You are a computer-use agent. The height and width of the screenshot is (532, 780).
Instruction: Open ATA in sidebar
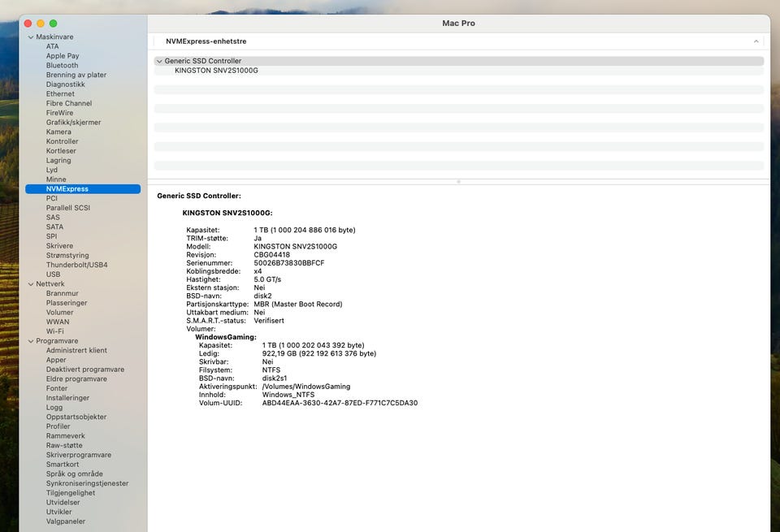point(52,46)
